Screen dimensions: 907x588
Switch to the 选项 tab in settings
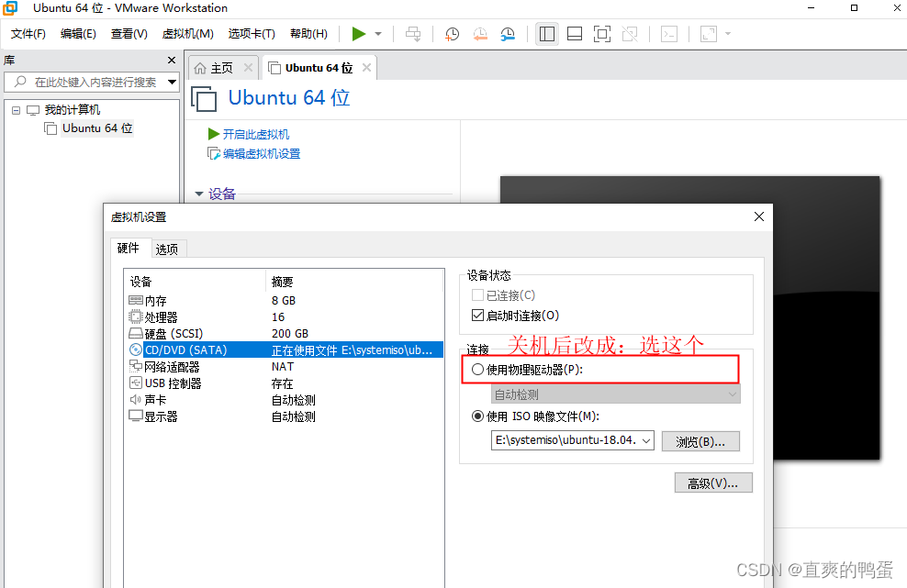click(167, 248)
